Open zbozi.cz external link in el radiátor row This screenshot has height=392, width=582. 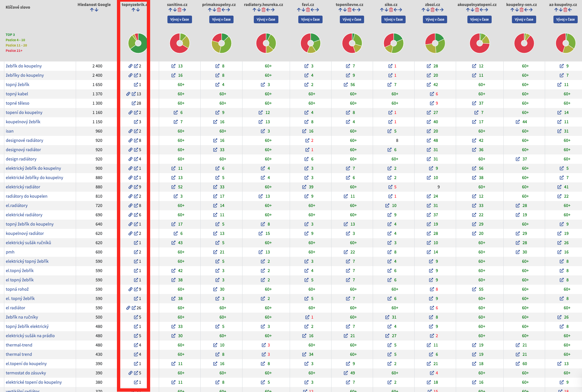(x=432, y=308)
